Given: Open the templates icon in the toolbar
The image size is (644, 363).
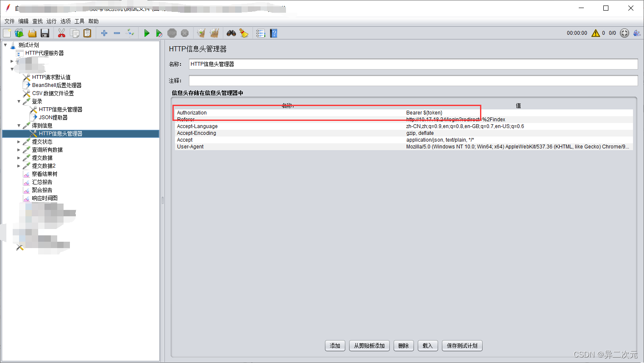Looking at the screenshot, I should [x=19, y=33].
